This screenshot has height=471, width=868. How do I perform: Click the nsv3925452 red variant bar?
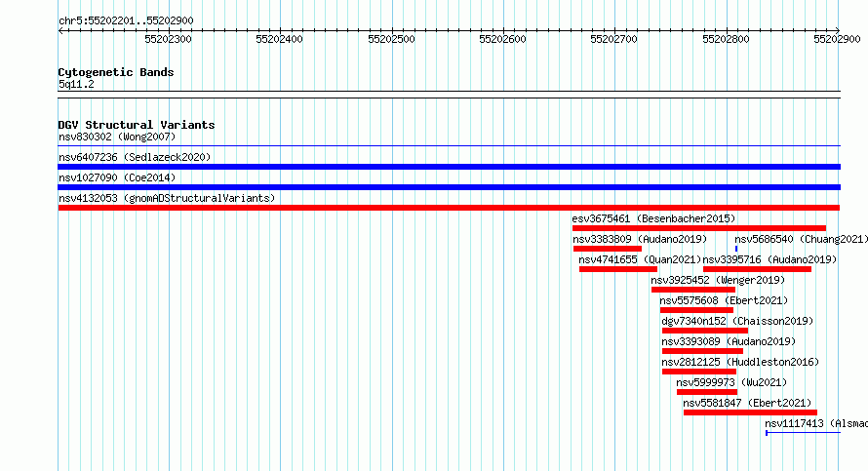[x=693, y=290]
